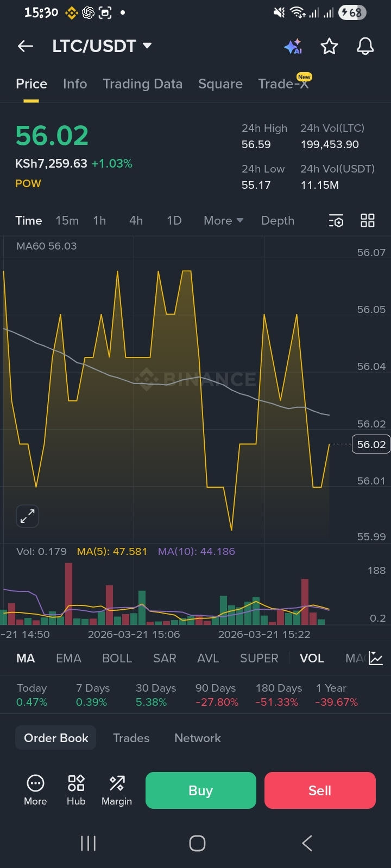Open the Square tab
This screenshot has width=391, height=868.
click(220, 84)
